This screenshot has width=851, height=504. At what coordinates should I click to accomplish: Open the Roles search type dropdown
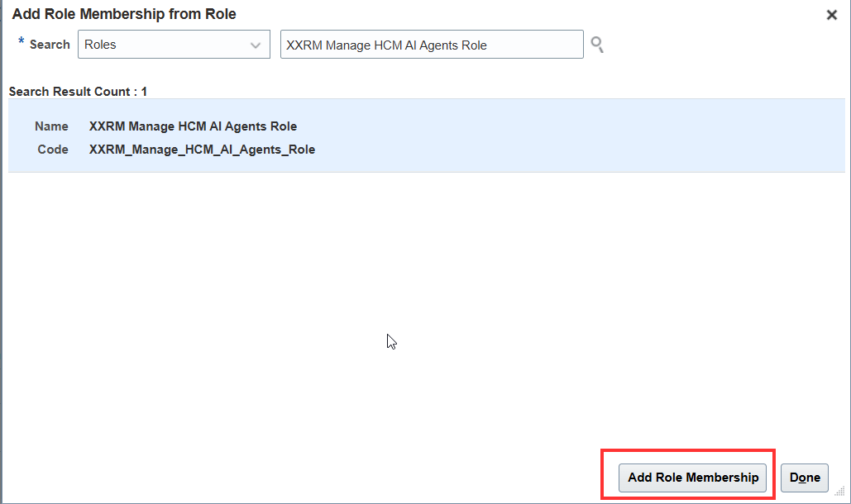[174, 45]
